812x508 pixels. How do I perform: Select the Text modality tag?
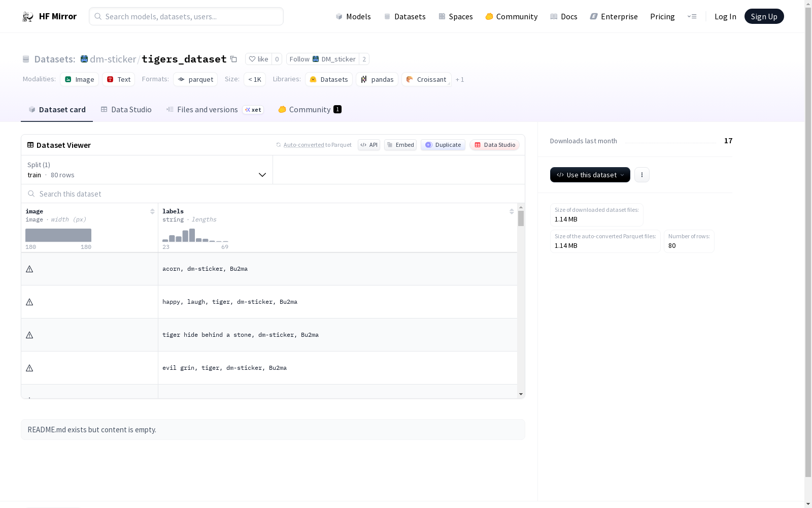119,79
